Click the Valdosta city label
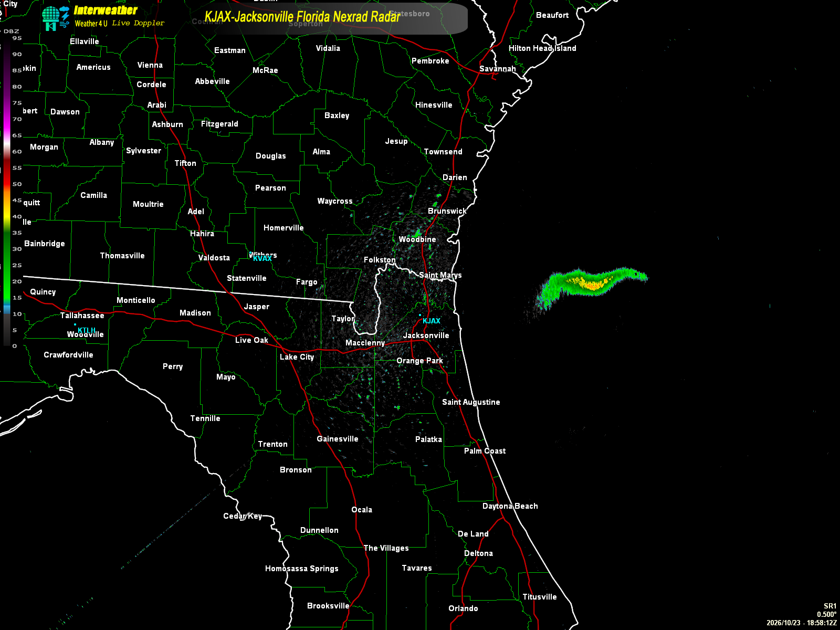Viewport: 840px width, 630px height. [x=214, y=258]
